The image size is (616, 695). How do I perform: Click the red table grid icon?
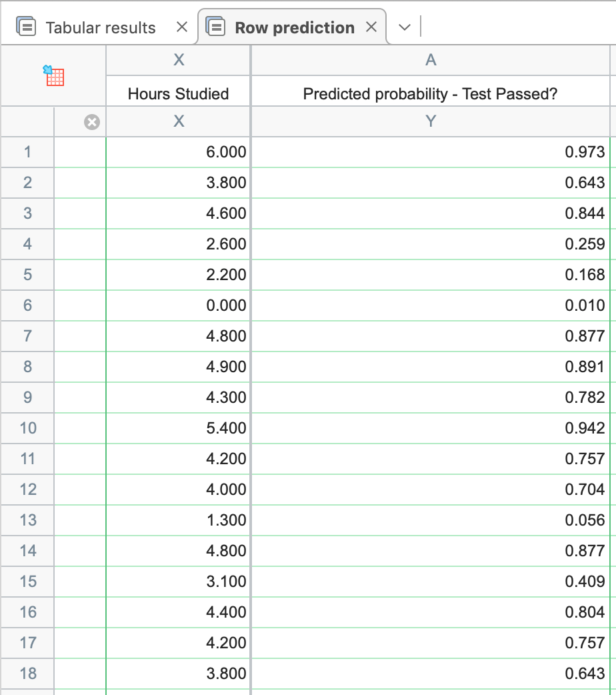53,75
